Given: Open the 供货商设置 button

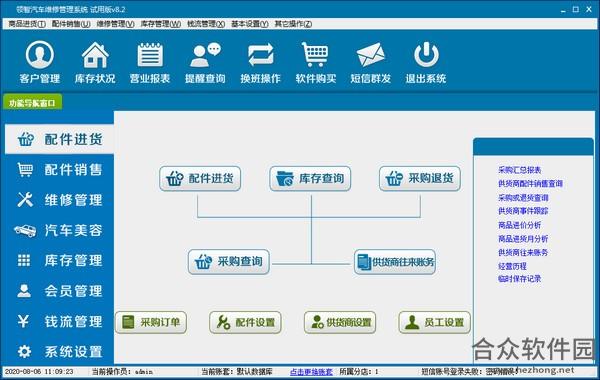Looking at the screenshot, I should coord(340,322).
